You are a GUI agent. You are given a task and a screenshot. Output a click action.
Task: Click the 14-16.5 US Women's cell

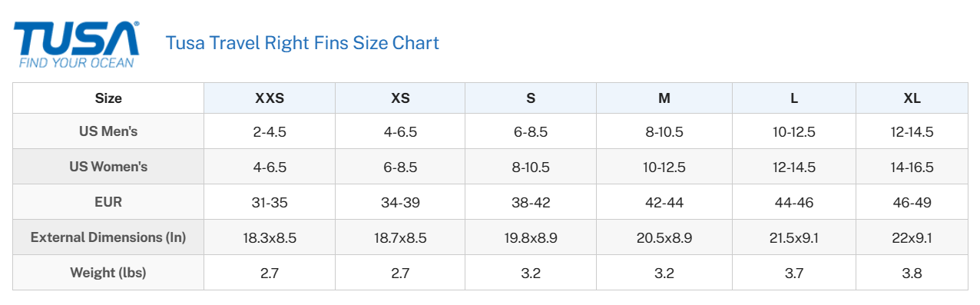coord(912,167)
